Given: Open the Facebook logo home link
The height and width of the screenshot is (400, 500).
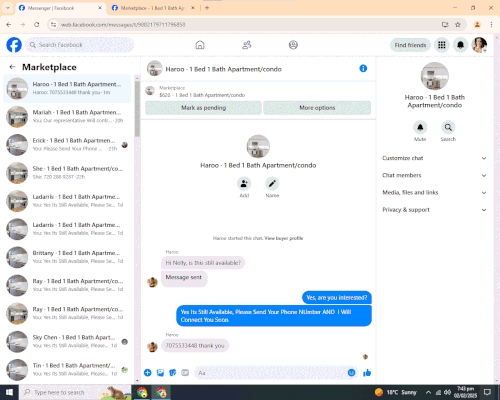Looking at the screenshot, I should coord(14,45).
